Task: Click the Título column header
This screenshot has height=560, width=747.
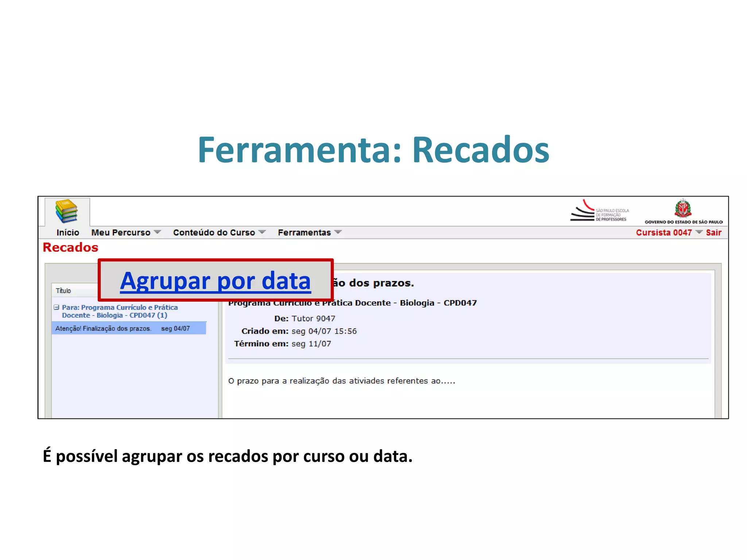Action: point(63,291)
